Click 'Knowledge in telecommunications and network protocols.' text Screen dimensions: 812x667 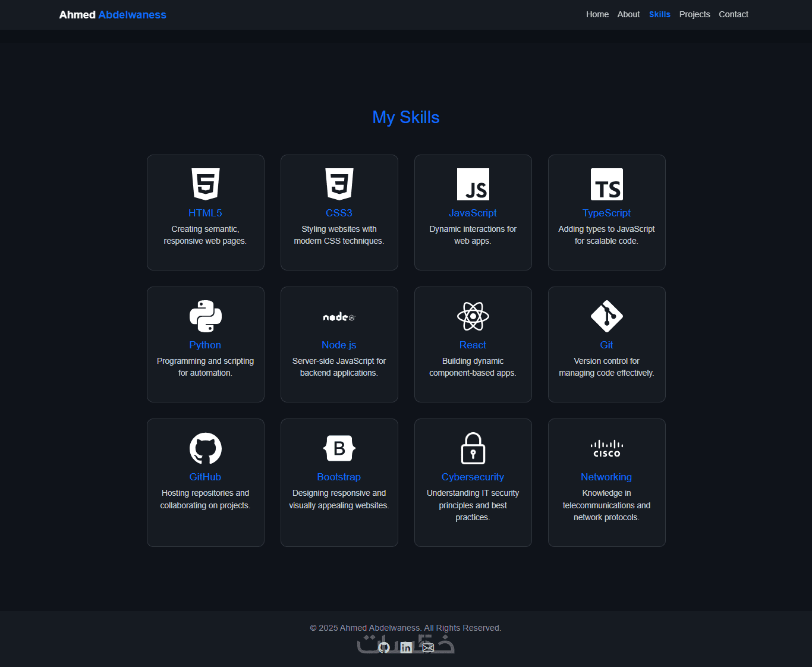tap(607, 505)
